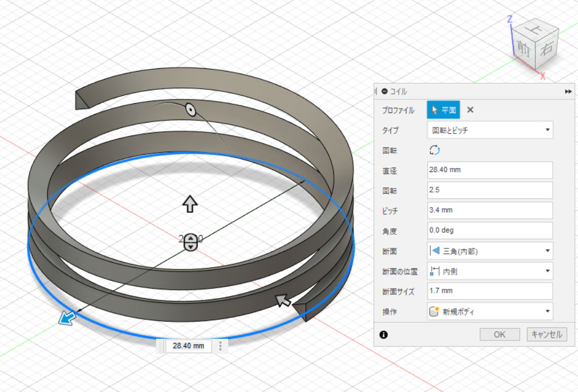Open the 断面の位置 dropdown showing 内側
The image size is (578, 392).
click(490, 271)
